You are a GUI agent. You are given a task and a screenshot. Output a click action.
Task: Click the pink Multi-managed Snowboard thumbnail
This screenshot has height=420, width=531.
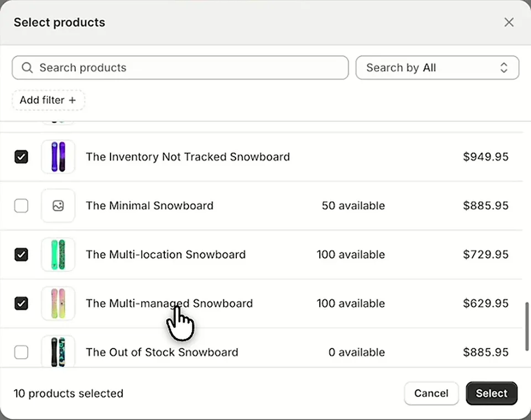tap(58, 303)
